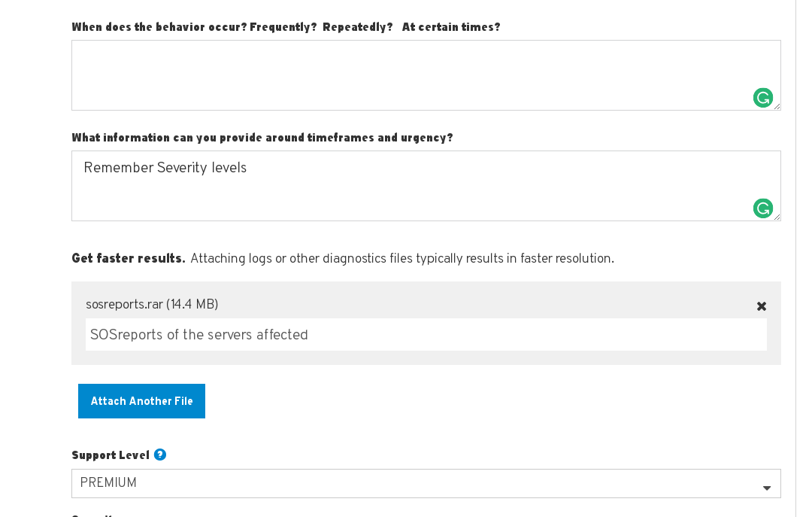Click the Support Level dropdown arrow
The image size is (812, 517).
pos(767,488)
